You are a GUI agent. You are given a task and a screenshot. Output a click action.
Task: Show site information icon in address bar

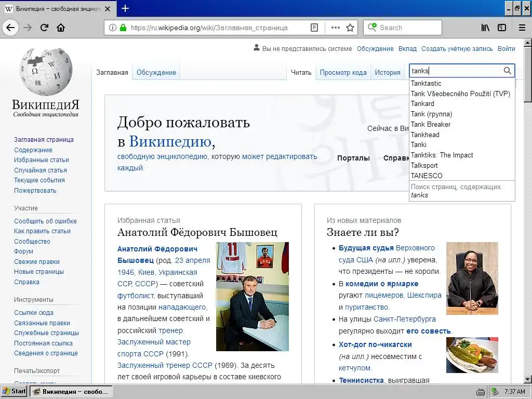(x=113, y=28)
